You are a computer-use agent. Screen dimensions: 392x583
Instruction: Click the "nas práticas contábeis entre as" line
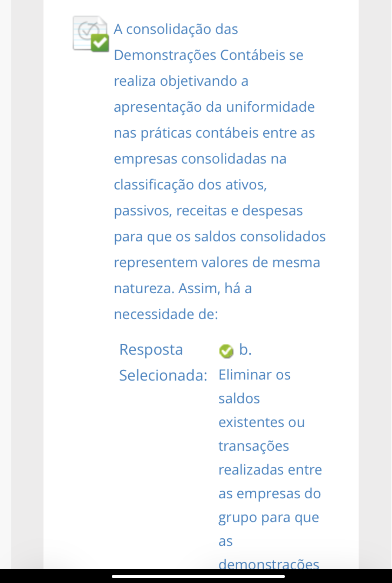coord(214,133)
